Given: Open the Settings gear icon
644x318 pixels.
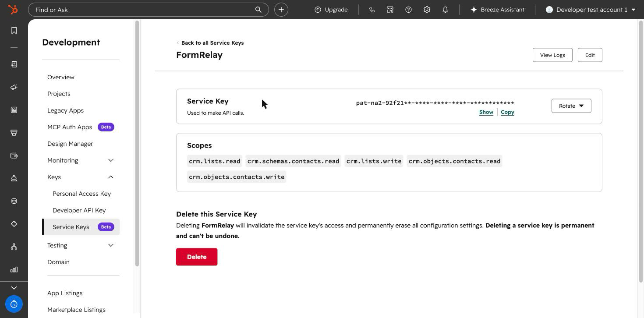Looking at the screenshot, I should coord(427,10).
